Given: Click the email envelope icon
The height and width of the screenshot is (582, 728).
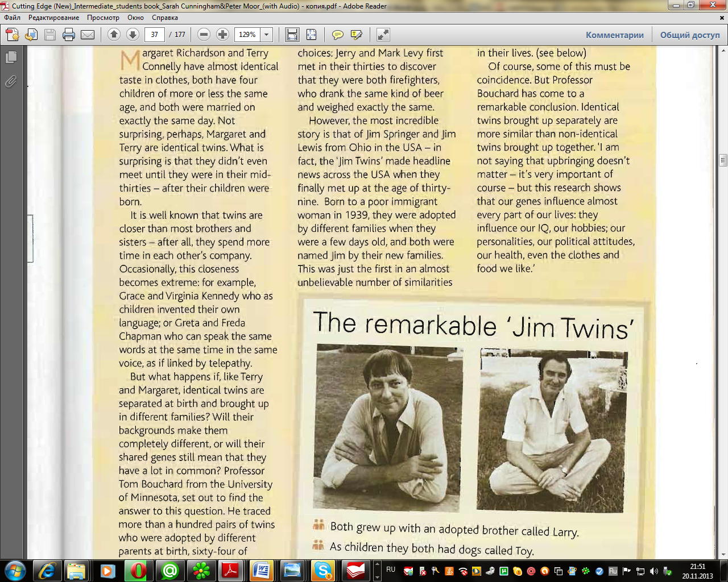Looking at the screenshot, I should pos(88,35).
